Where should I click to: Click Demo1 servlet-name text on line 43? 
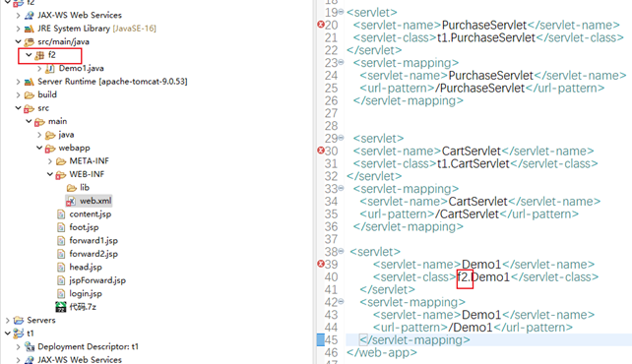point(481,315)
